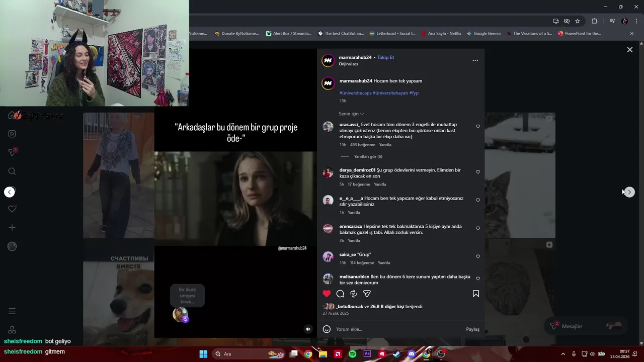Screen dimensions: 644x362
Task: Open Chrome's three-dot menu
Action: coord(636,21)
